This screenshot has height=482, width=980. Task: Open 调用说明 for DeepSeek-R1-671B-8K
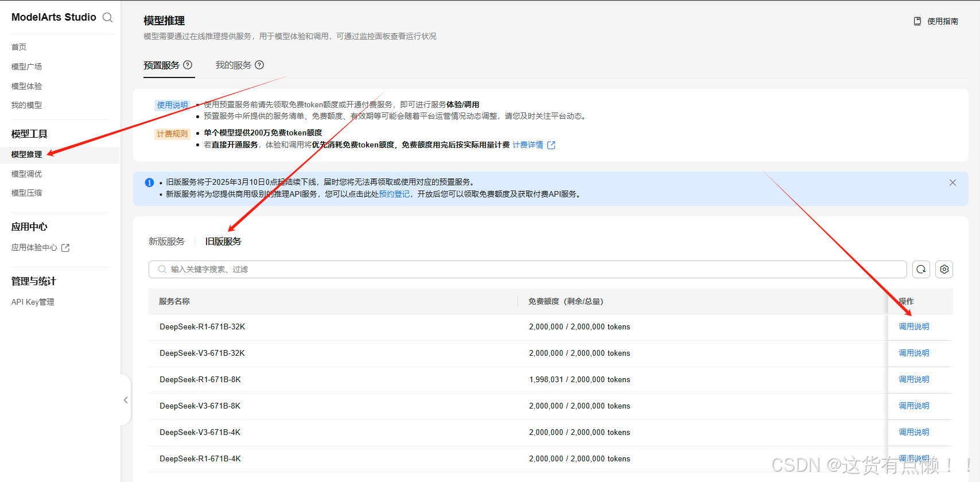tap(914, 379)
